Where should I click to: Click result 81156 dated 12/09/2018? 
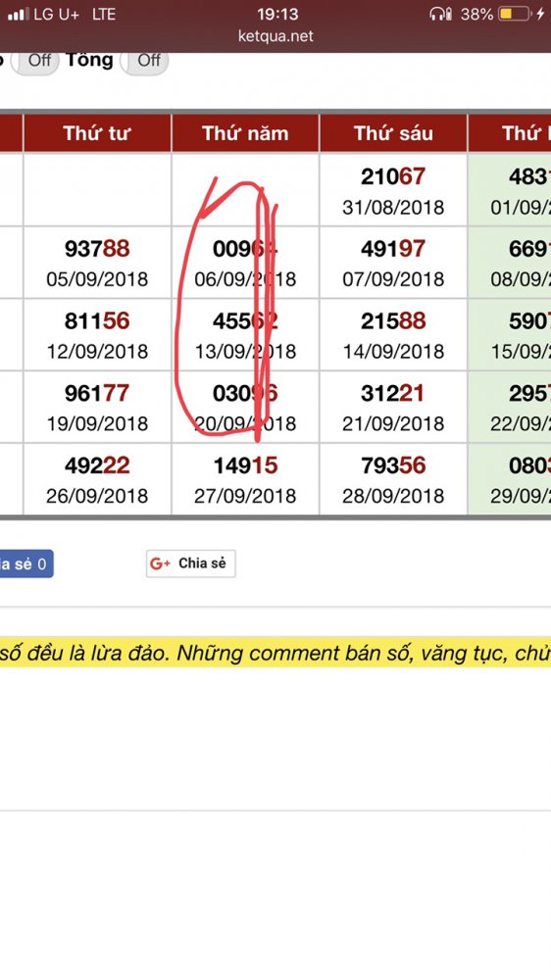tap(97, 335)
